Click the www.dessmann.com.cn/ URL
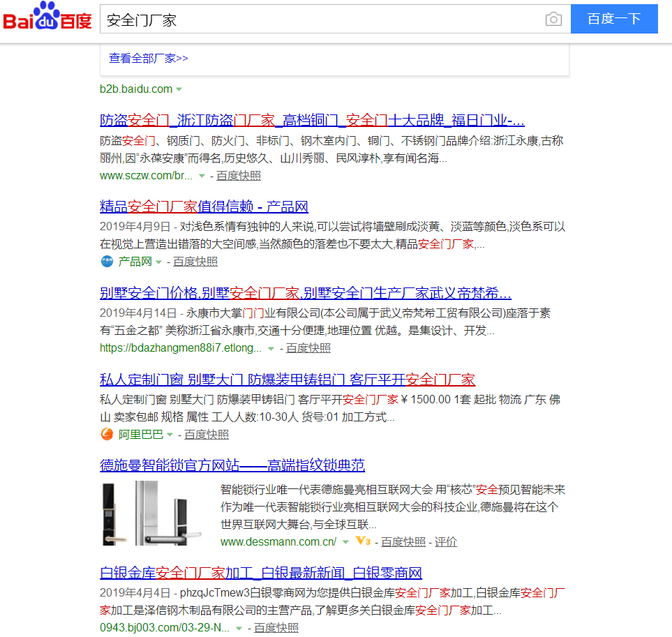The width and height of the screenshot is (672, 637). 278,542
